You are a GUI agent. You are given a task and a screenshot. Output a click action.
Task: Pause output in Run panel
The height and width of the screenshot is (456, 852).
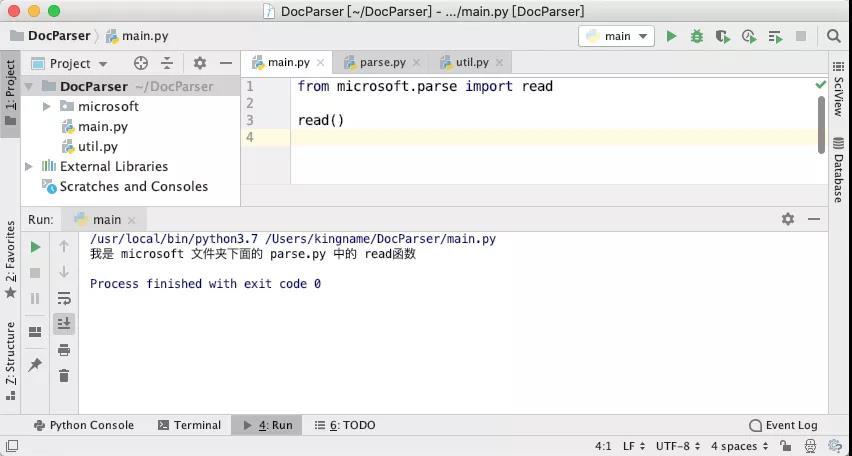pyautogui.click(x=35, y=298)
